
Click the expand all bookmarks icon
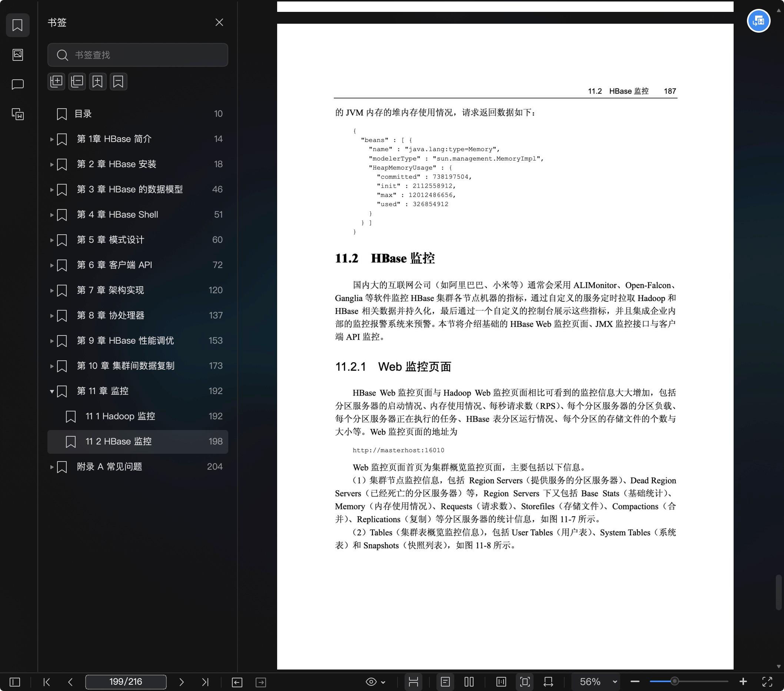point(56,81)
